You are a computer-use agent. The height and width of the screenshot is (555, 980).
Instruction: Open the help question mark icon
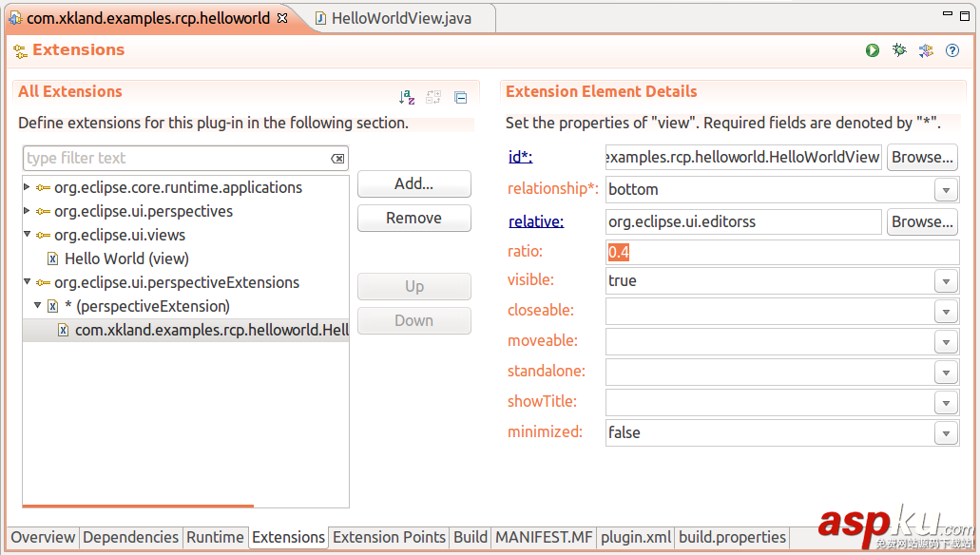tap(952, 50)
